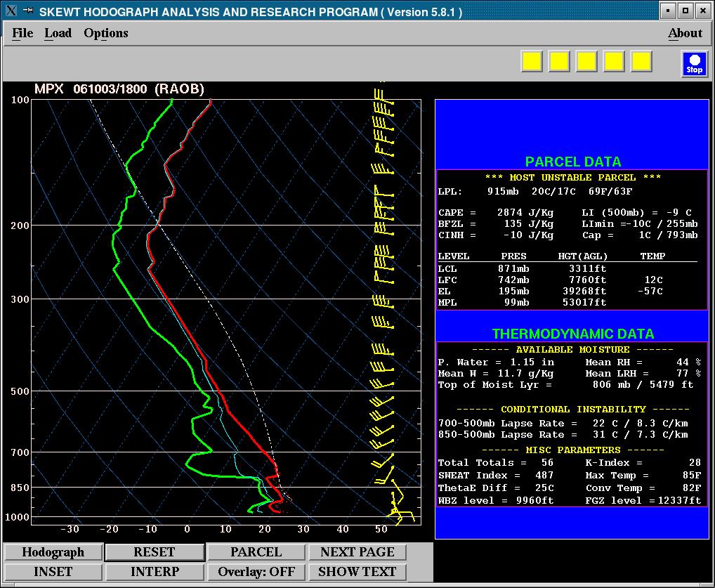Toggle SHOW TEXT for the sounding

[357, 572]
